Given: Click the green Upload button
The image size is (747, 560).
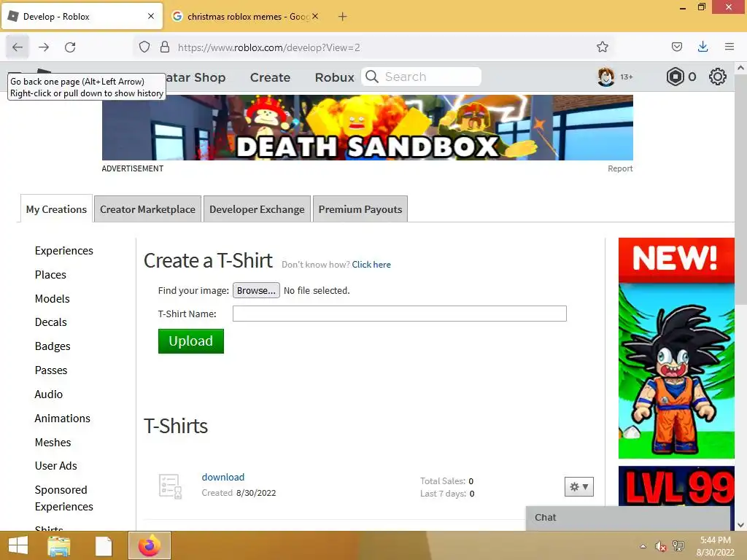Looking at the screenshot, I should [x=191, y=341].
